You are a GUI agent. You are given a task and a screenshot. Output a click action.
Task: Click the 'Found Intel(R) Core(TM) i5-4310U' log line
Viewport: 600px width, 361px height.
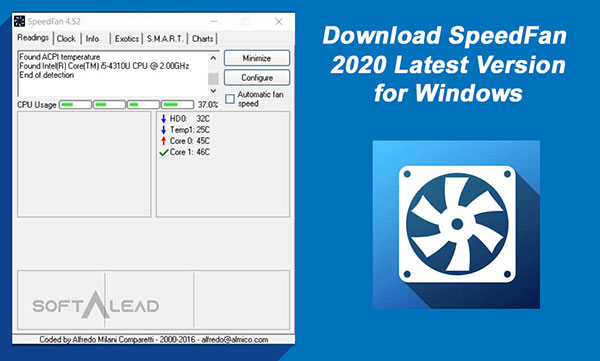[104, 66]
